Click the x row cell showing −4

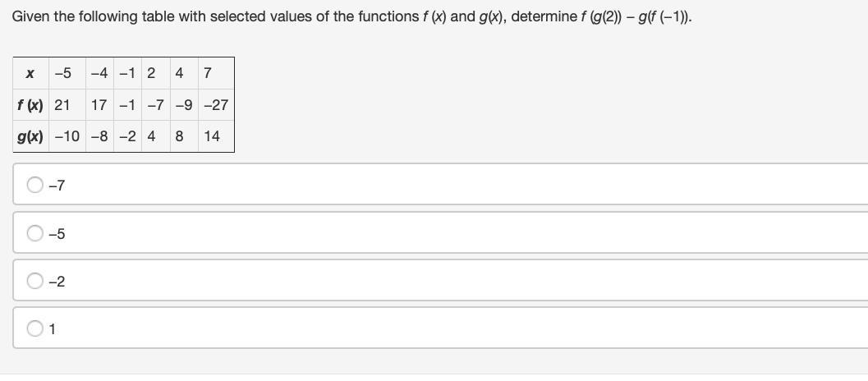pos(99,73)
